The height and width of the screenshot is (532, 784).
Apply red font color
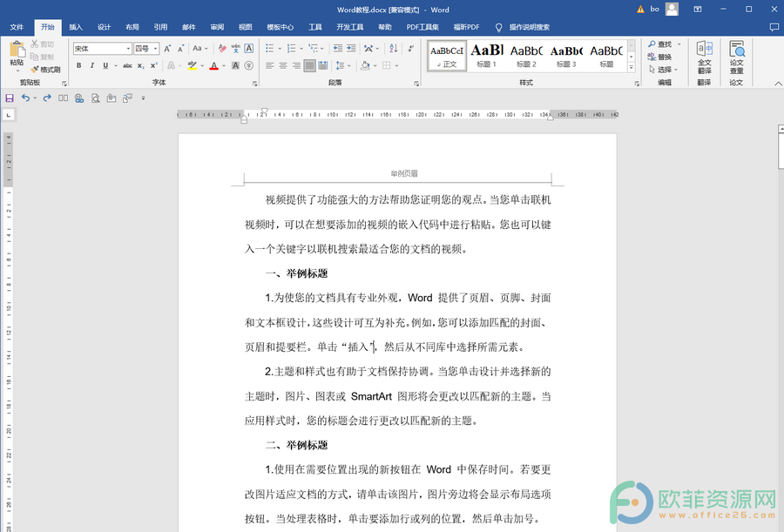[214, 65]
